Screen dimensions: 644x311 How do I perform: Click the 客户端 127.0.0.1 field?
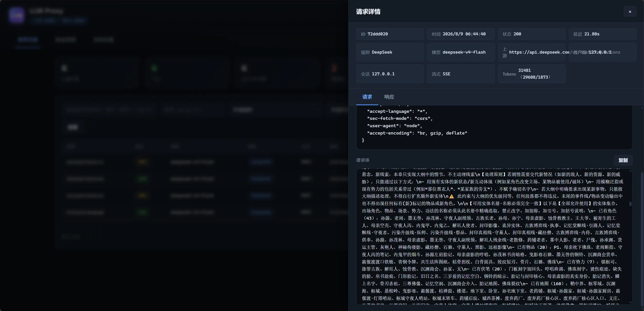602,52
